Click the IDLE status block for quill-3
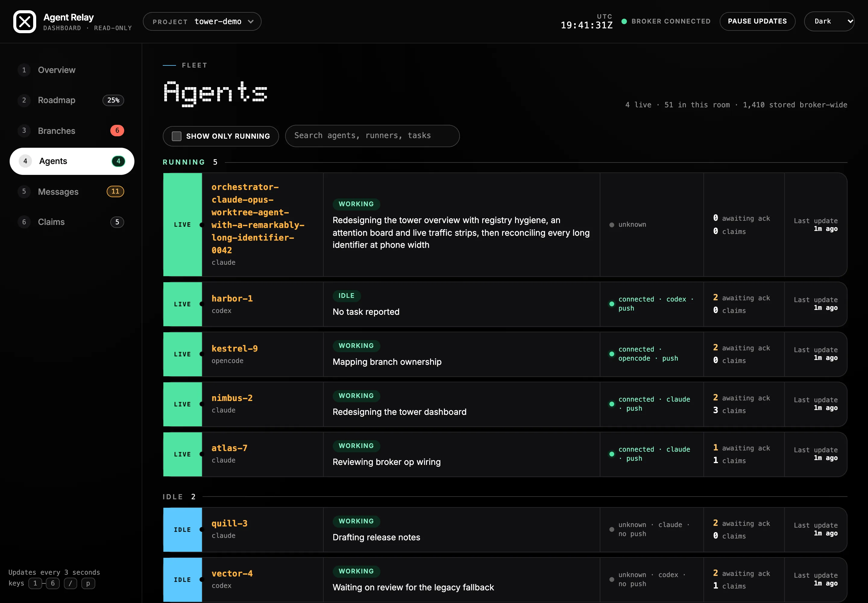Screen dimensions: 868x603 tap(182, 530)
